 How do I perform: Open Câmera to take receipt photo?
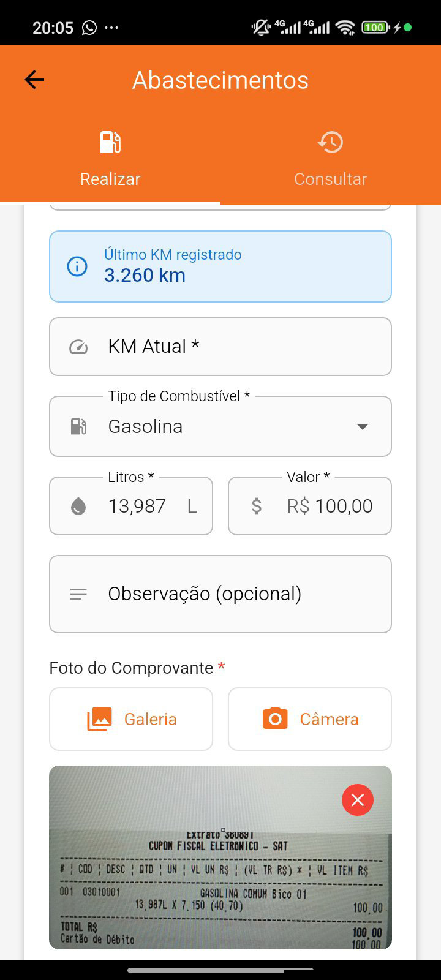click(x=310, y=719)
